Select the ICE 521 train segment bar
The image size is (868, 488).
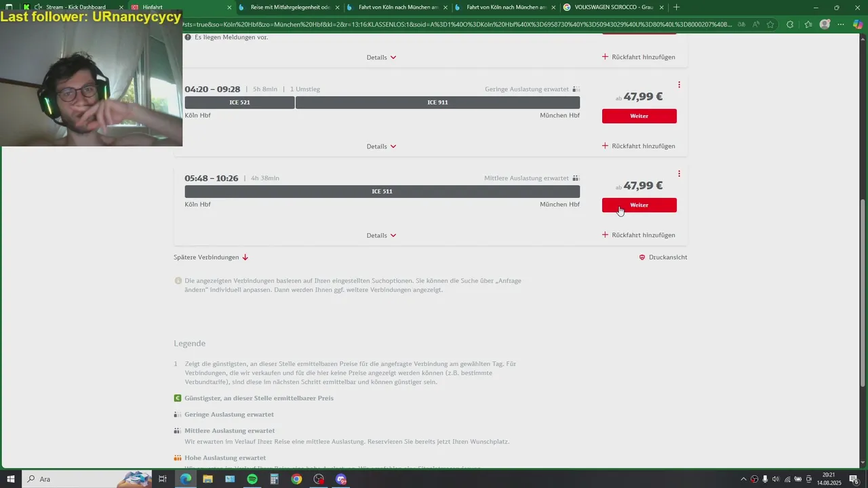pyautogui.click(x=239, y=102)
